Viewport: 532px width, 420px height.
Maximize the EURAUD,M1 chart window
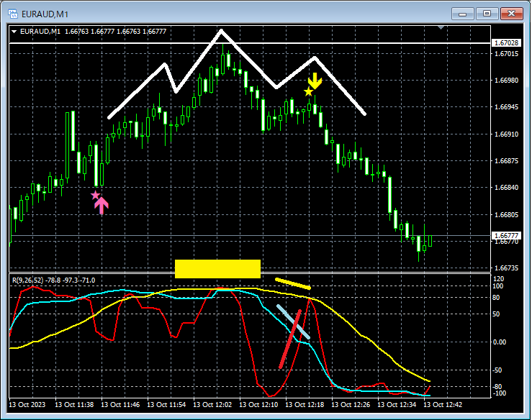[x=487, y=14]
